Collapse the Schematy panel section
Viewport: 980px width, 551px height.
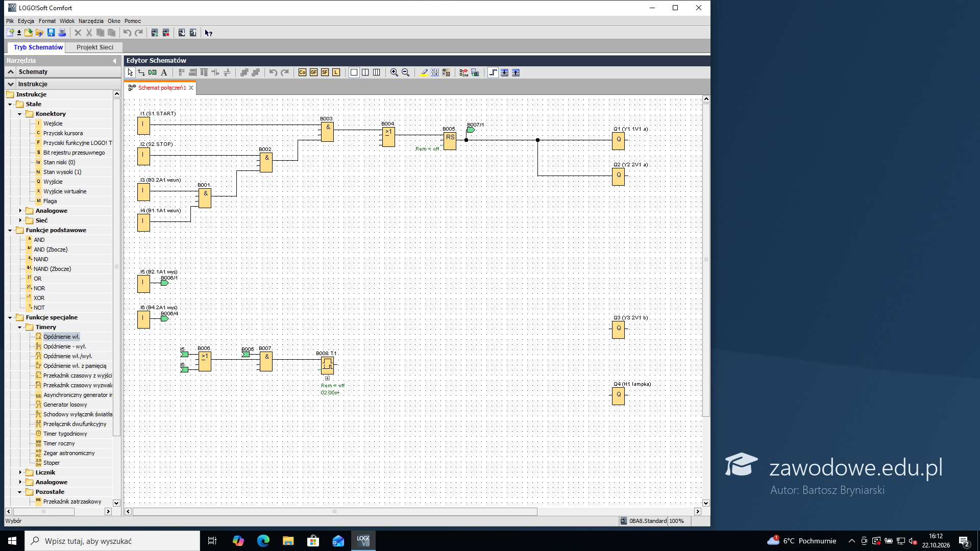(11, 72)
